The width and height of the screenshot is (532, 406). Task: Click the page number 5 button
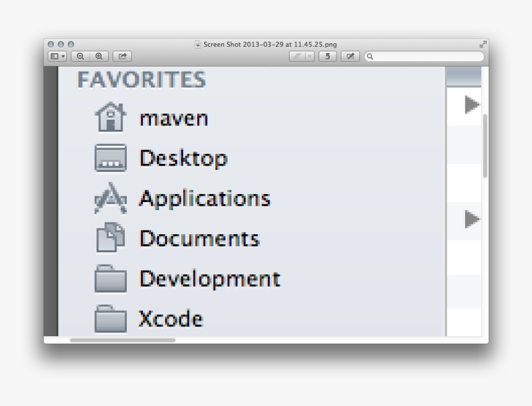327,56
